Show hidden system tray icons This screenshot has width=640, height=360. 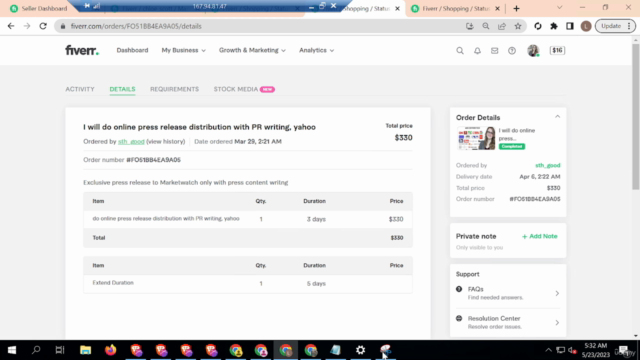tap(548, 350)
